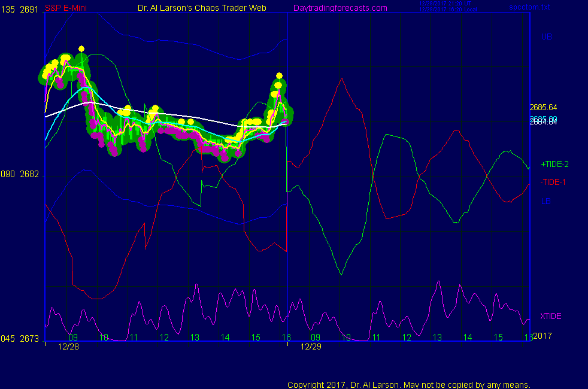588x389 pixels.
Task: Click the 'LB' lower band label
Action: click(x=546, y=201)
